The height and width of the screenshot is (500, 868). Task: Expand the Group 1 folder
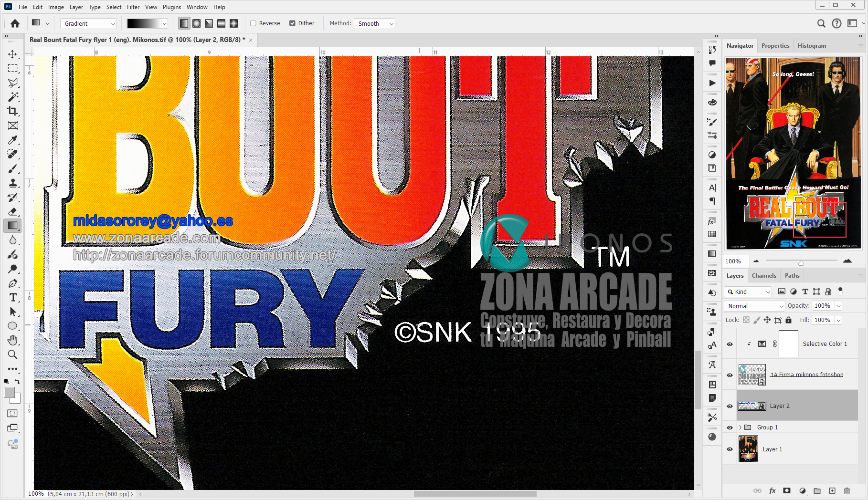740,427
